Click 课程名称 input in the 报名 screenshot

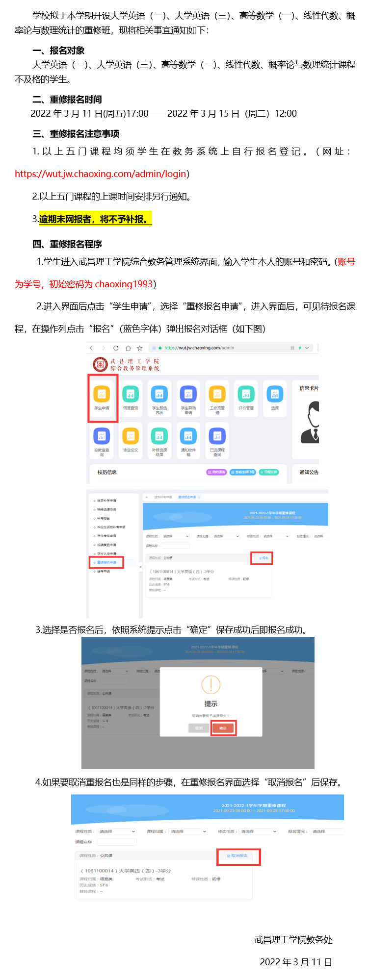coord(175,546)
